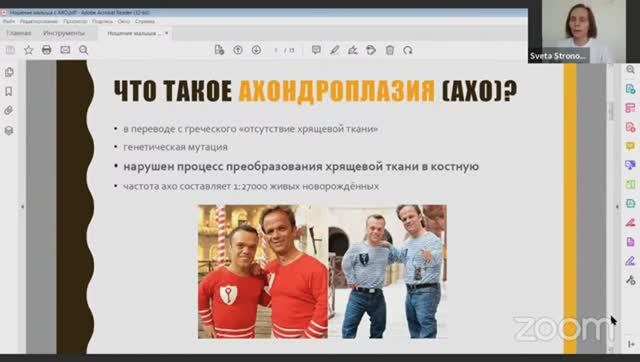Open the Редактирование menu
This screenshot has height=362, width=640.
point(39,21)
